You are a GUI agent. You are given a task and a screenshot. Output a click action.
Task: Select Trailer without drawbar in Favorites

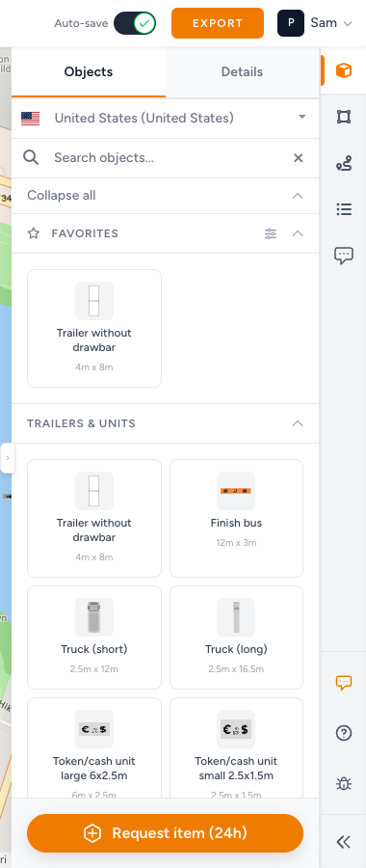[94, 328]
